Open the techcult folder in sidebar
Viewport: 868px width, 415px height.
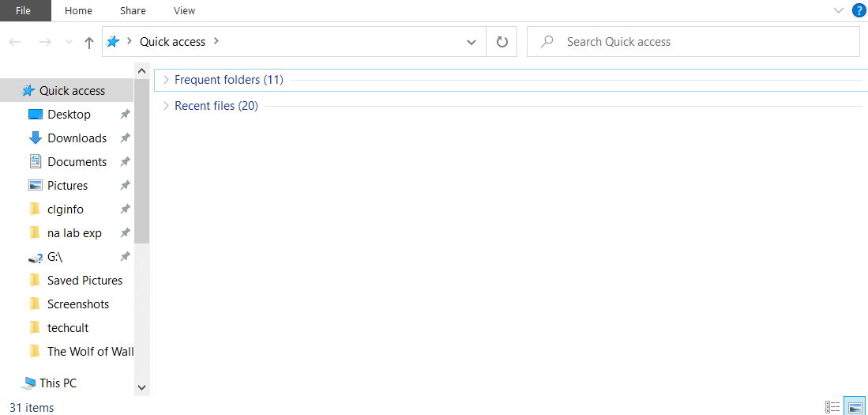point(66,328)
